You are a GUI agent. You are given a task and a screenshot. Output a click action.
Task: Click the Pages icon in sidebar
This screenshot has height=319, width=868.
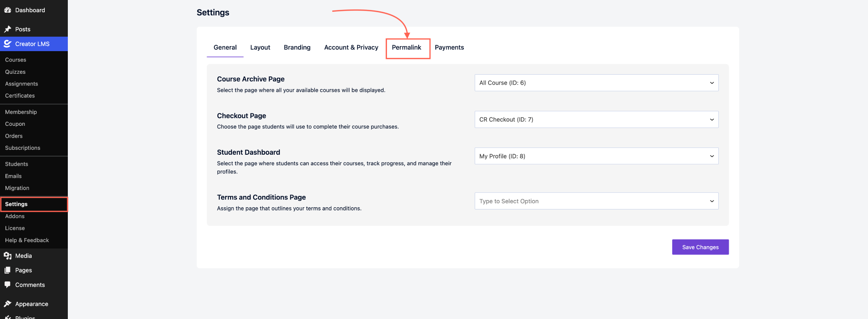click(8, 270)
